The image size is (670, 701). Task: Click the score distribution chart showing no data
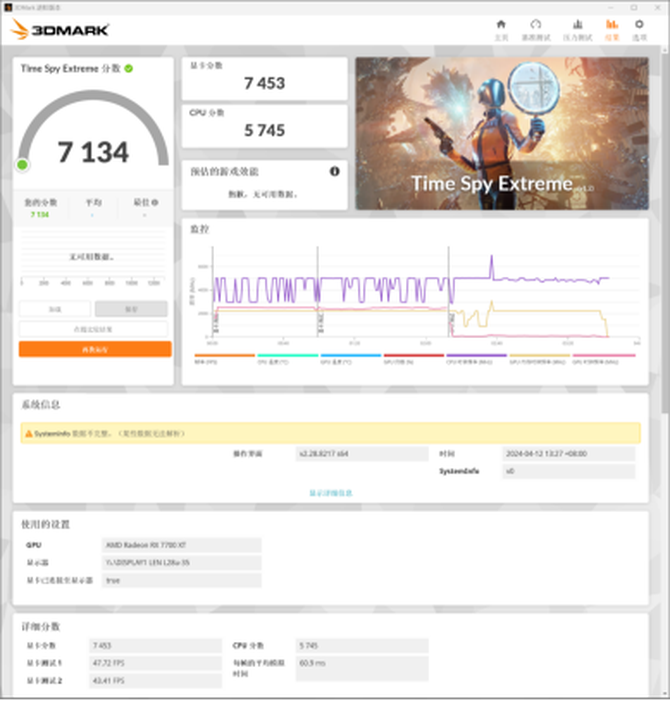click(x=93, y=258)
